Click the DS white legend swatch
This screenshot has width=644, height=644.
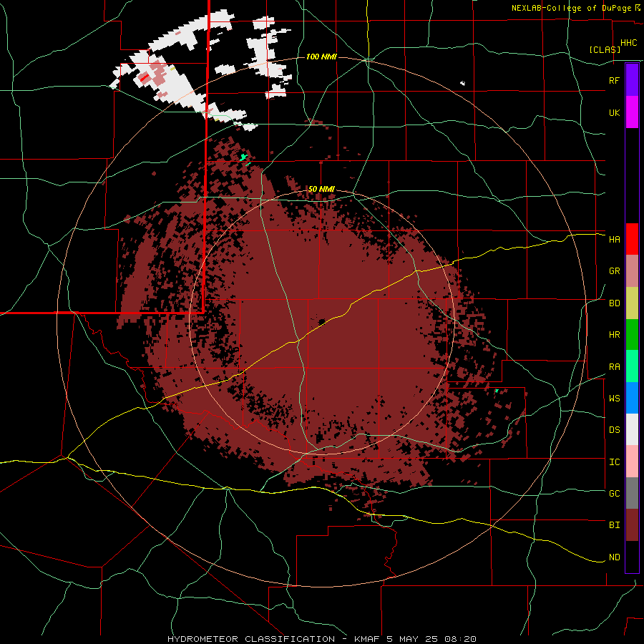pyautogui.click(x=632, y=429)
